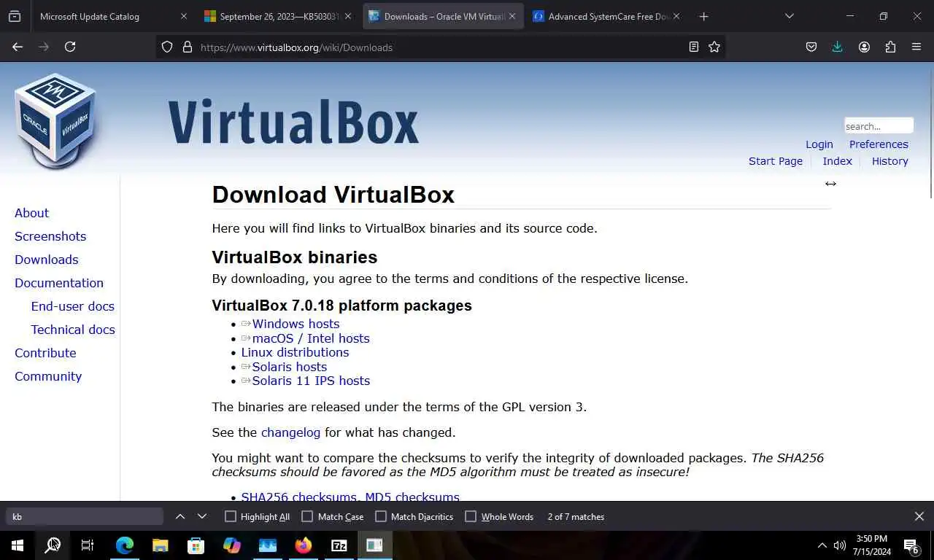934x560 pixels.
Task: Open taskbar Search
Action: (x=53, y=545)
